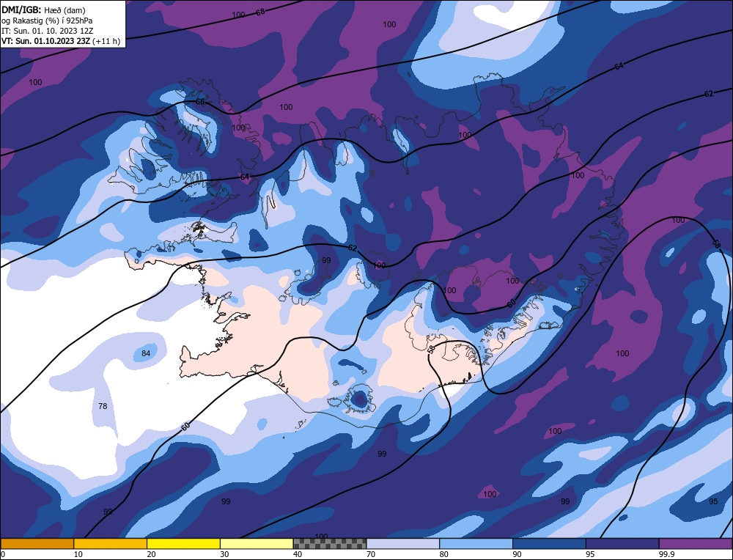Click the '40' legend tick label

[x=298, y=554]
